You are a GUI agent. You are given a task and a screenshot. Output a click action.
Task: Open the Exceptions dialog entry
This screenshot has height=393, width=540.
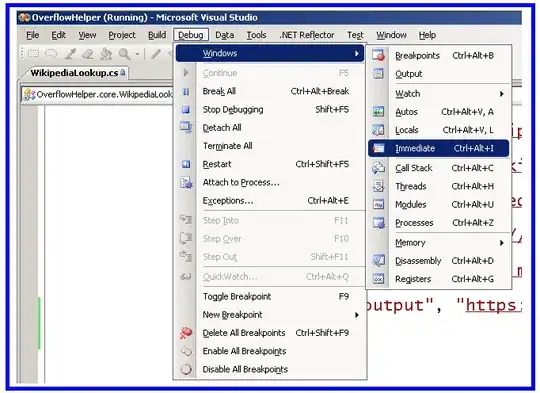(x=270, y=201)
